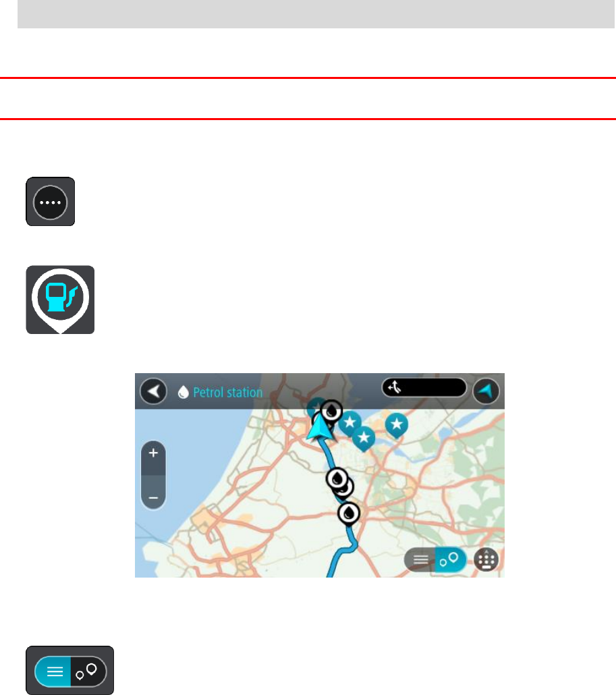The image size is (616, 695).
Task: Click the list half of the bottom toggle icon
Action: point(53,671)
